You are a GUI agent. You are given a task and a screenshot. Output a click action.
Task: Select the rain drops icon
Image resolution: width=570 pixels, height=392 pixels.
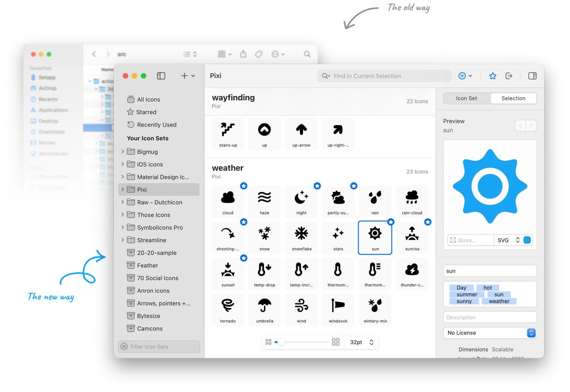click(375, 201)
